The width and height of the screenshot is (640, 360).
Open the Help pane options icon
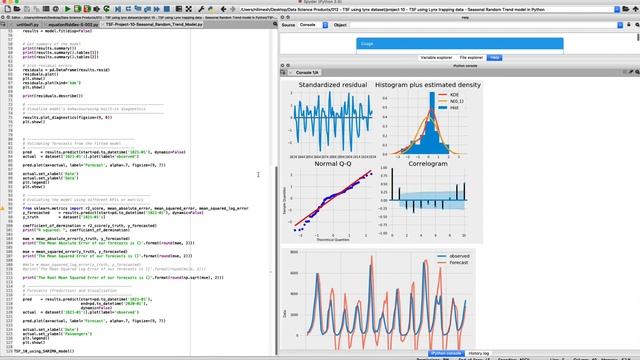[x=637, y=25]
